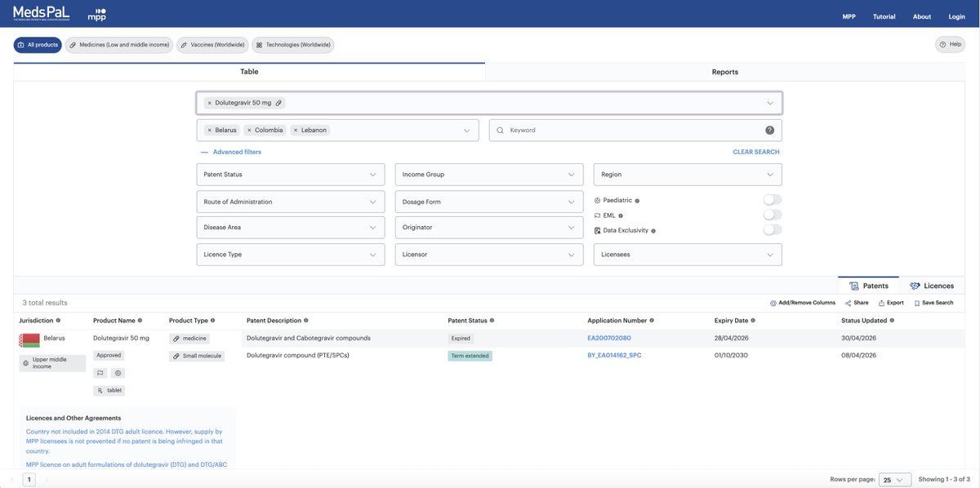Select Vaccines (Worldwide) filter
Screen dimensions: 980x488
pos(213,45)
